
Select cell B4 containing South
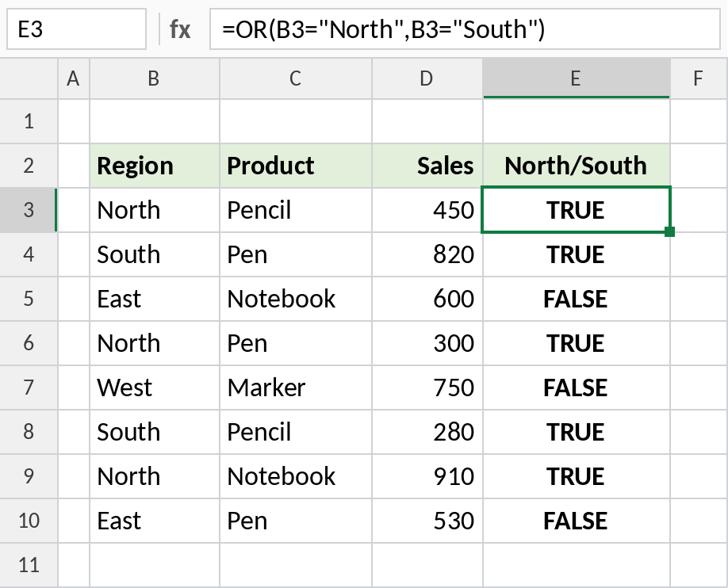(154, 254)
